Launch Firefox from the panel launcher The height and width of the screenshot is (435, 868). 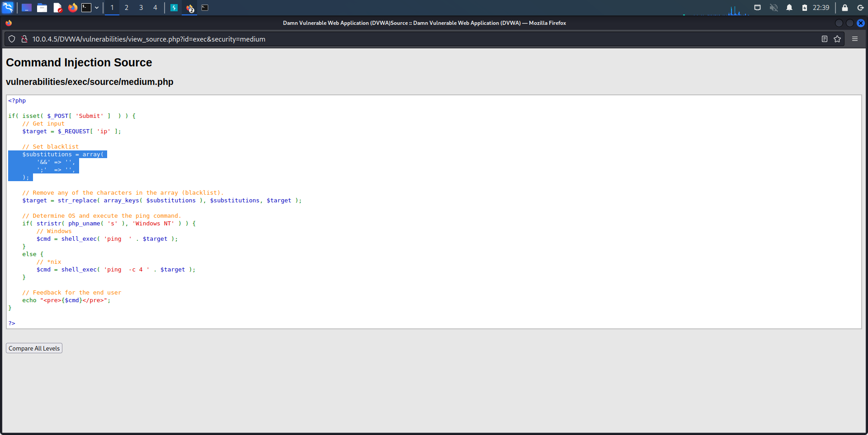coord(72,8)
